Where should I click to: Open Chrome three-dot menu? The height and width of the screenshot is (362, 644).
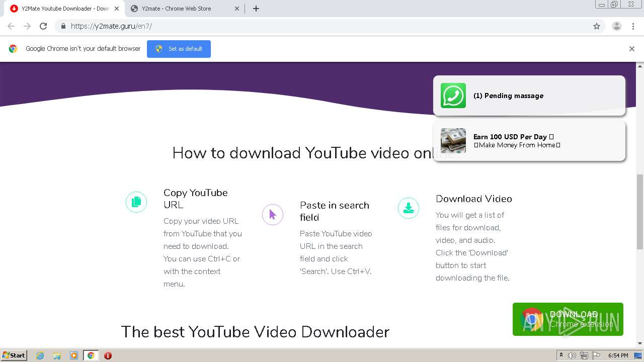click(633, 26)
